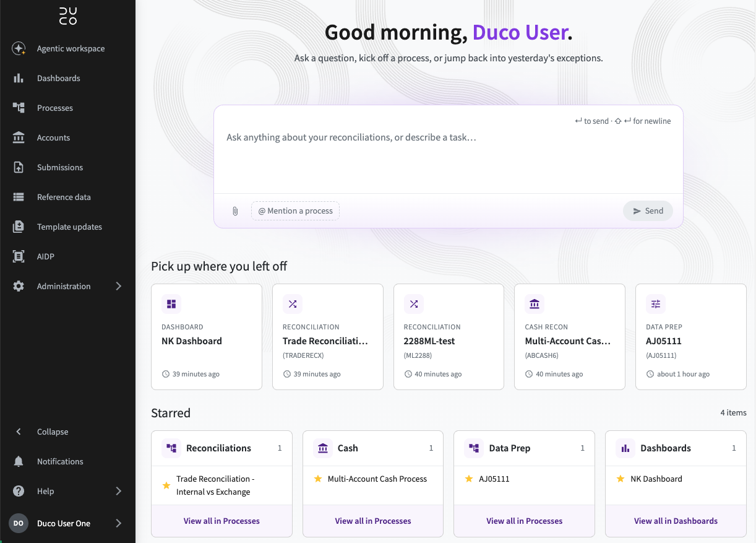Click the AJ05111 card sliders icon

(x=656, y=304)
